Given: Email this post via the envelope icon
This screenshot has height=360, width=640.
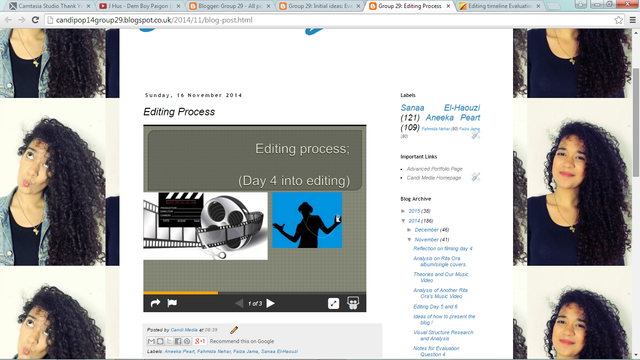Looking at the screenshot, I should click(151, 341).
